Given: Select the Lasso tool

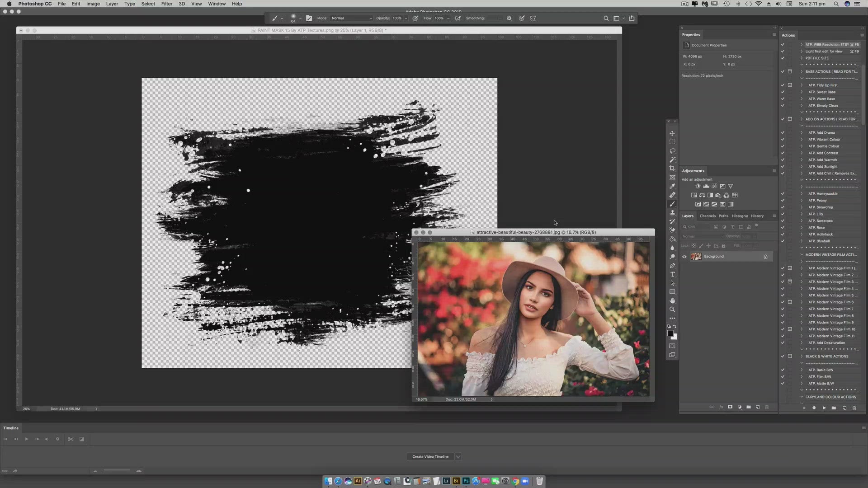Looking at the screenshot, I should pyautogui.click(x=672, y=151).
